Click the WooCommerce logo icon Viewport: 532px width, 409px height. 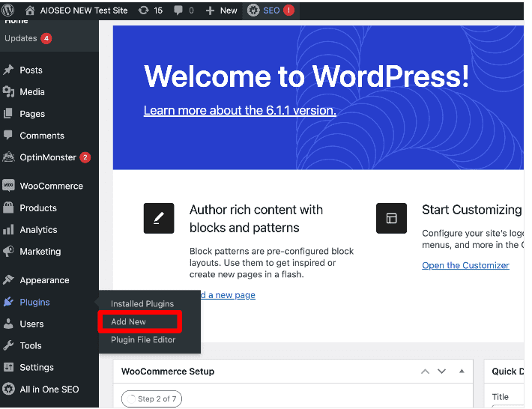[x=9, y=186]
